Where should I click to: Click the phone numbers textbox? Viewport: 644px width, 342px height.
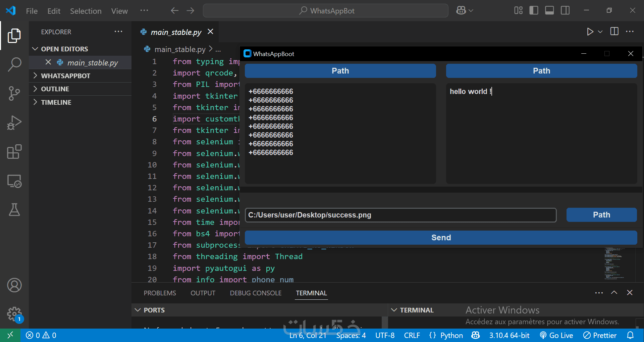340,134
